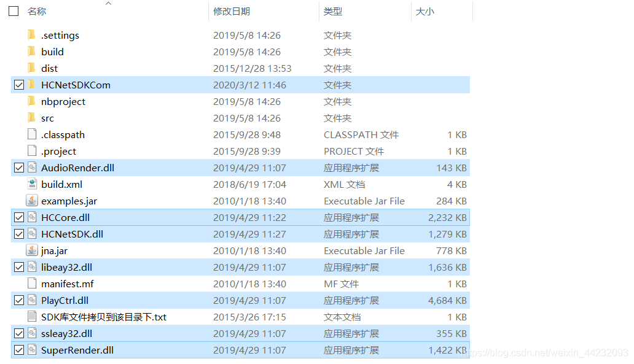Uncheck the HCCore.dll checkbox

click(19, 217)
